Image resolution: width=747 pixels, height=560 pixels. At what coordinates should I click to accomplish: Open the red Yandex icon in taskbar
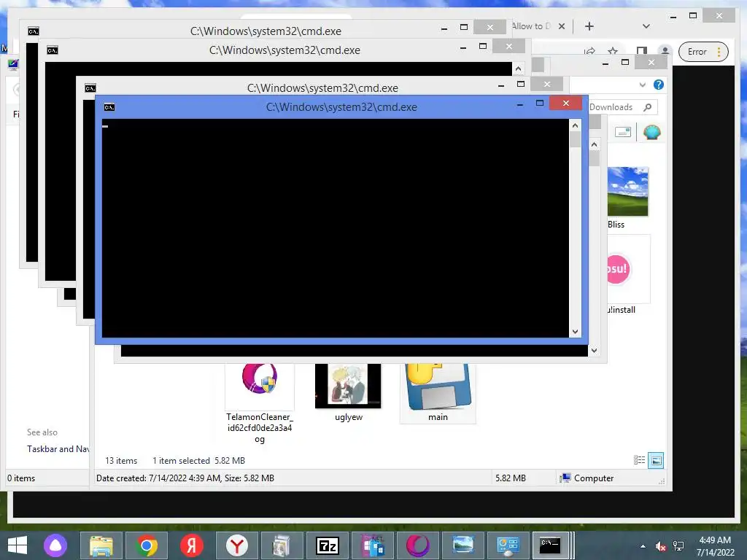point(192,545)
